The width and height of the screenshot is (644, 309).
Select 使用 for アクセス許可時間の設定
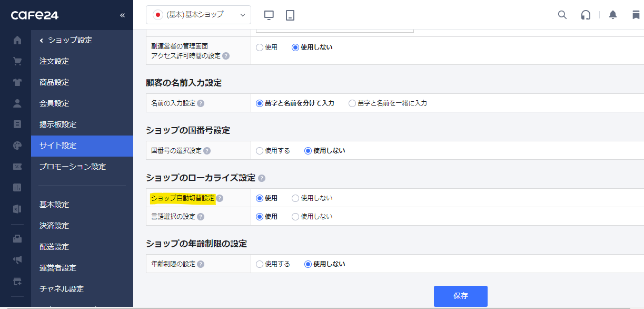[x=260, y=47]
